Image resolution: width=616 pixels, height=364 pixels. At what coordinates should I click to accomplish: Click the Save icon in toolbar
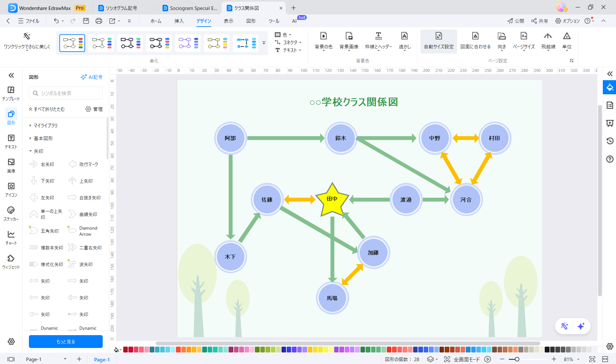[86, 21]
